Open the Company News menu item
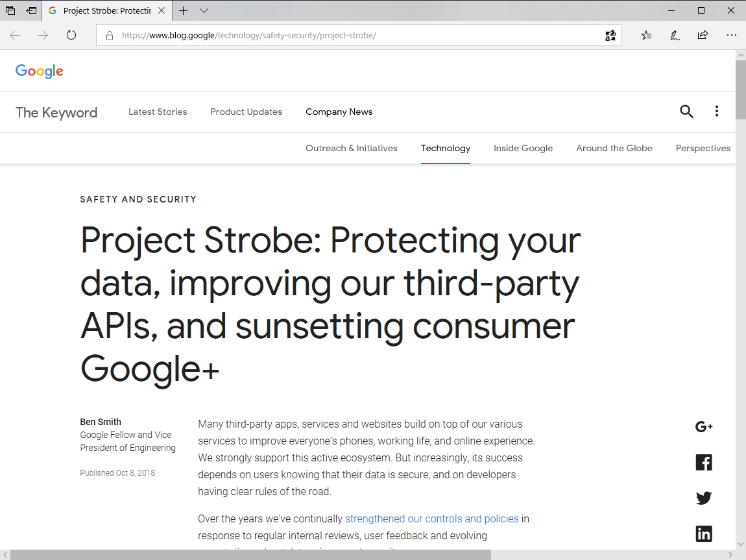The image size is (746, 560). point(339,112)
